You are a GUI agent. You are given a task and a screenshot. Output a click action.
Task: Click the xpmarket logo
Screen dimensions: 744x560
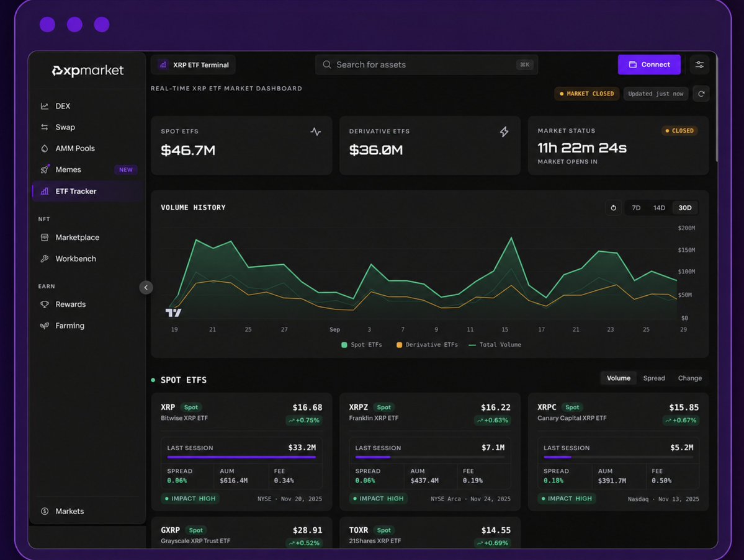click(87, 71)
